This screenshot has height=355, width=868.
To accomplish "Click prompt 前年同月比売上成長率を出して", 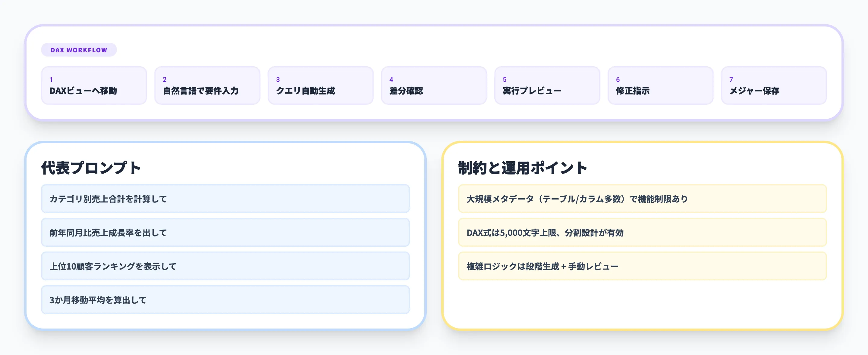I will tap(225, 233).
